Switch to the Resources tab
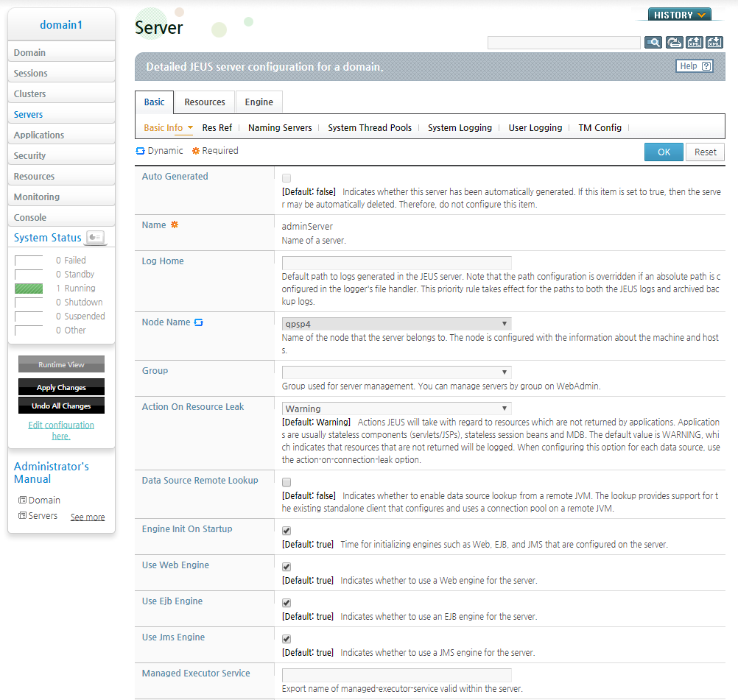The image size is (738, 700). [x=205, y=102]
